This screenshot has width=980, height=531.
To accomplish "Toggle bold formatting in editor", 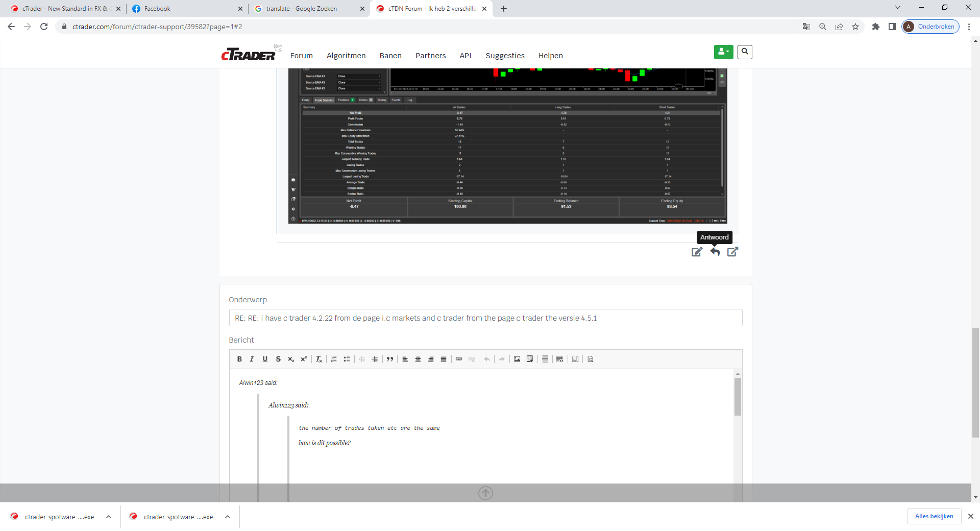I will 239,359.
